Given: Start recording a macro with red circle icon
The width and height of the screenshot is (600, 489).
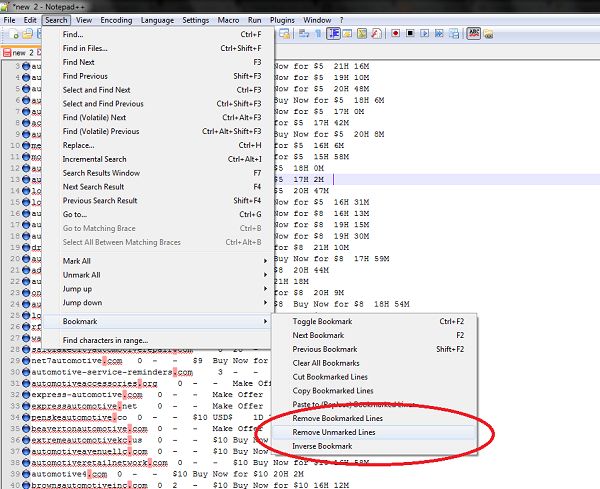Looking at the screenshot, I should [x=396, y=33].
